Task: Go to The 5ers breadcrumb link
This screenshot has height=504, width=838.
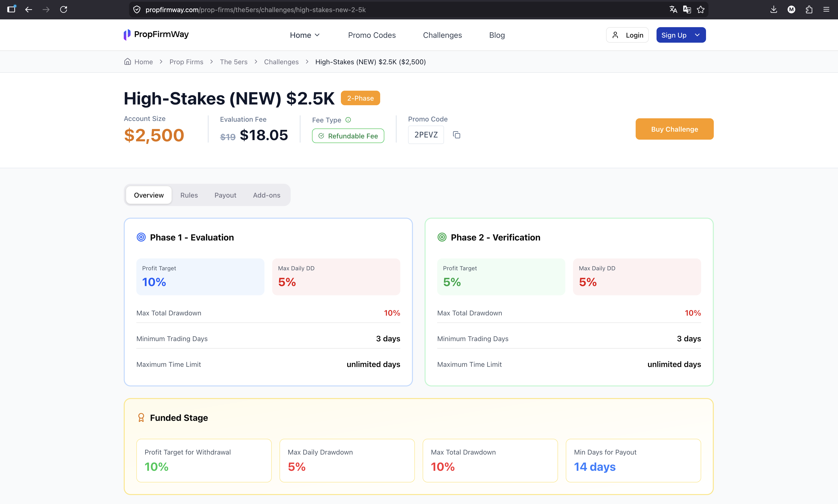Action: point(233,62)
